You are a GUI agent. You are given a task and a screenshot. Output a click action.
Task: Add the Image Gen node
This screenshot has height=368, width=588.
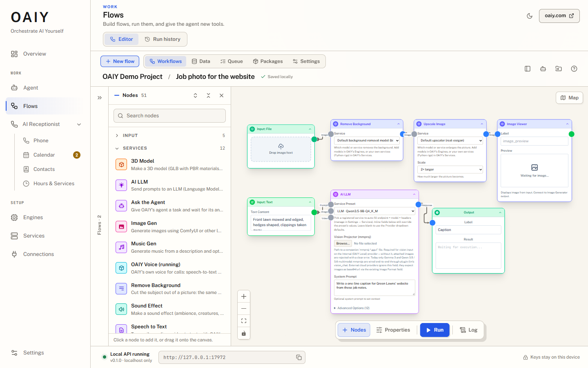(169, 227)
